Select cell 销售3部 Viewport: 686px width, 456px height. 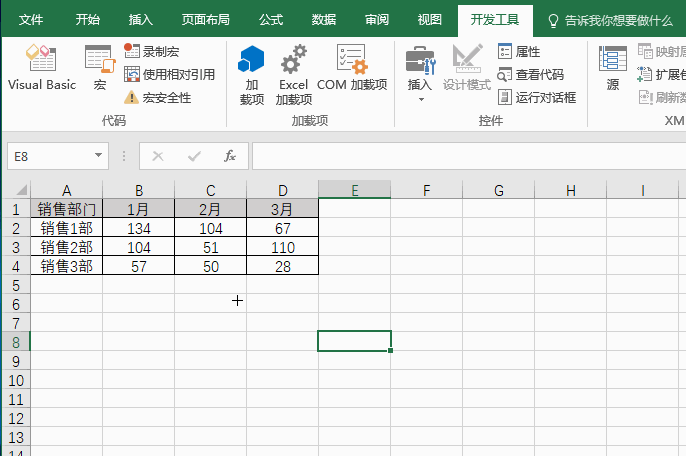[x=66, y=266]
